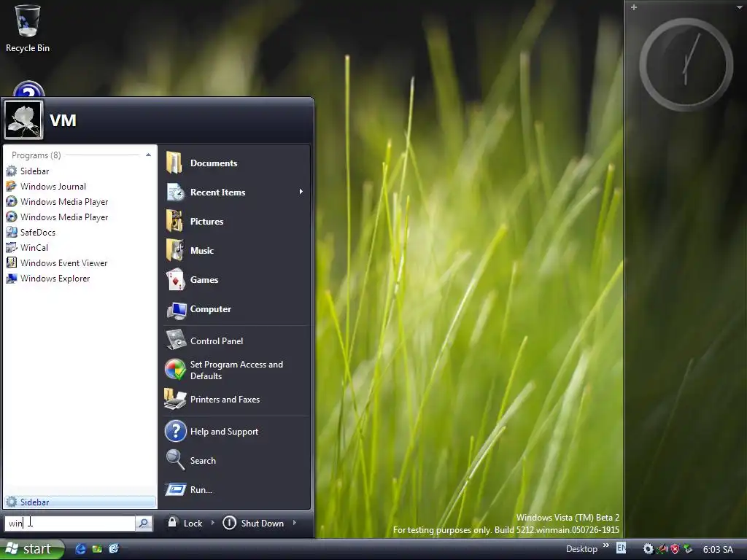The height and width of the screenshot is (560, 747).
Task: Open the Documents folder
Action: click(236, 163)
